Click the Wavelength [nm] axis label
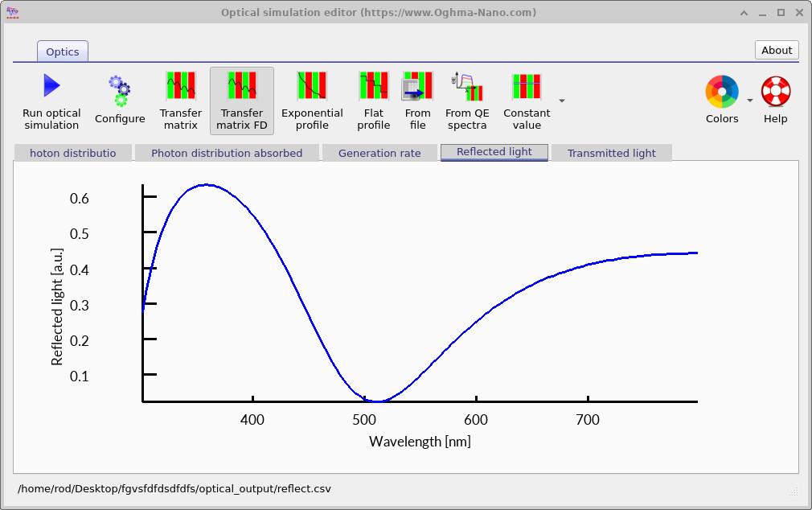812x510 pixels. [x=420, y=442]
